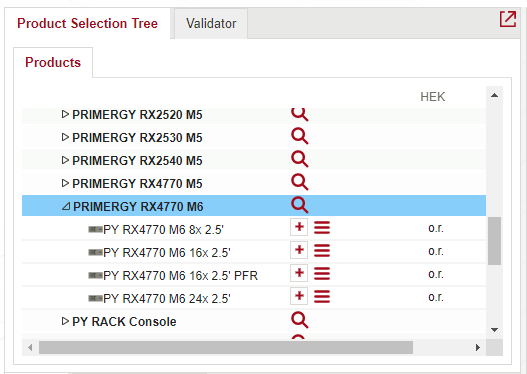Add PY RX4770 M6 8x 2.5' with plus
This screenshot has width=527, height=374.
(x=299, y=227)
